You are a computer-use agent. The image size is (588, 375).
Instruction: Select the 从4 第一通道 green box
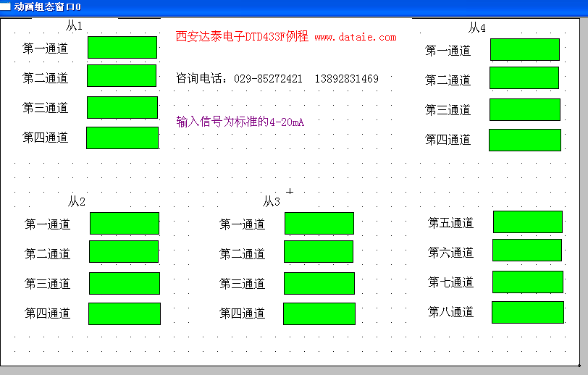tap(525, 50)
